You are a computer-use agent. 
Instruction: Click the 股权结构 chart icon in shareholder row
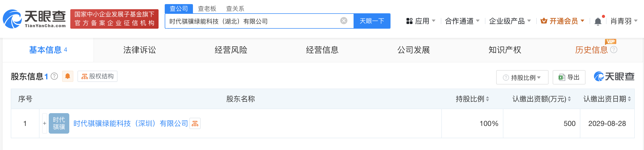[x=195, y=123]
